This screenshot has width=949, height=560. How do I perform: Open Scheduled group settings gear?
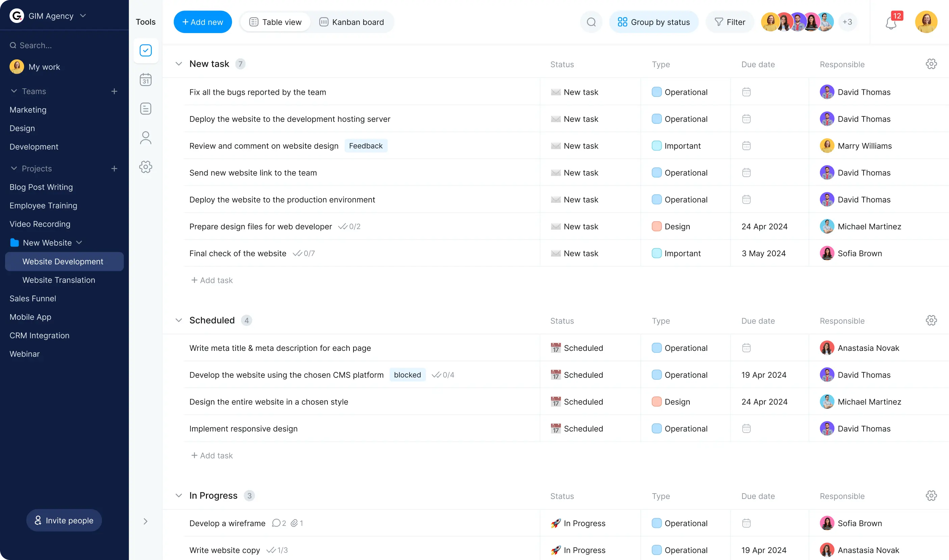pyautogui.click(x=931, y=320)
